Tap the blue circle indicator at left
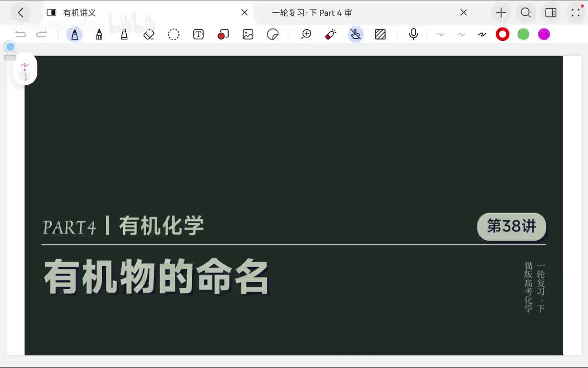588x368 pixels. point(10,47)
